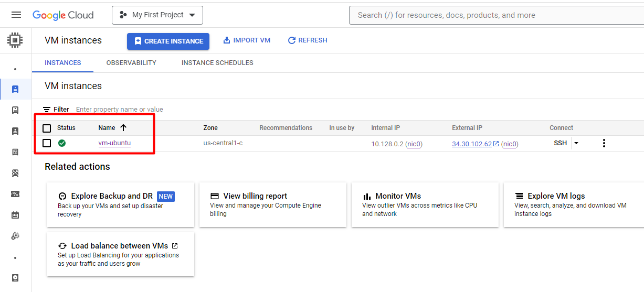Click the Recommendations column header
644x292 pixels.
coord(286,128)
